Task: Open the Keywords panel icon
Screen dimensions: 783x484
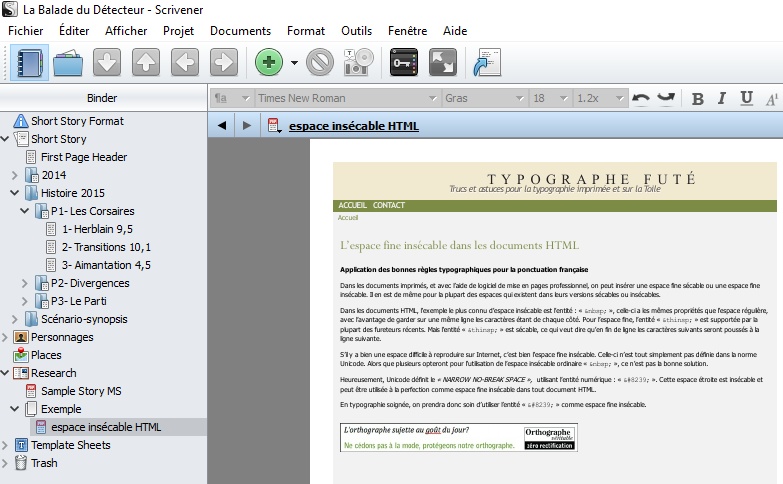Action: point(403,62)
